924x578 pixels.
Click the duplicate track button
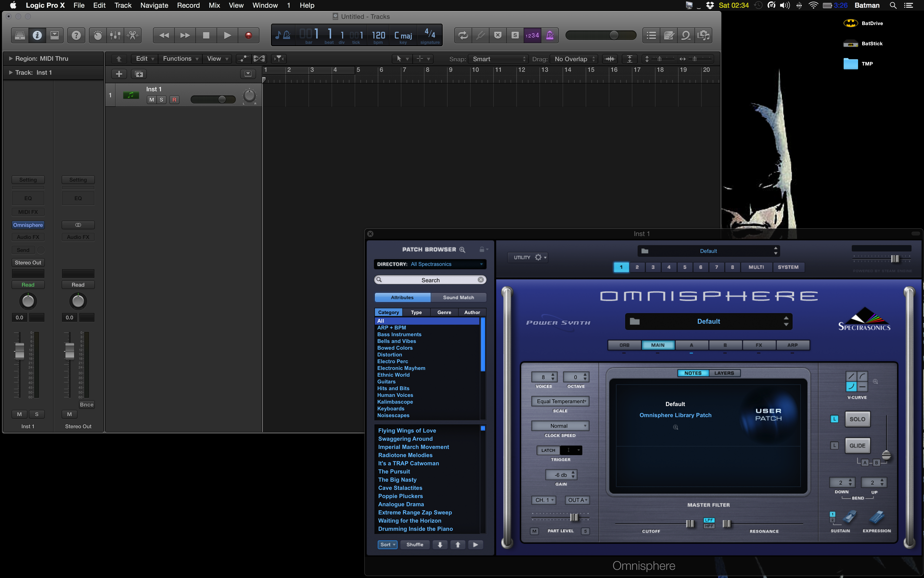139,74
